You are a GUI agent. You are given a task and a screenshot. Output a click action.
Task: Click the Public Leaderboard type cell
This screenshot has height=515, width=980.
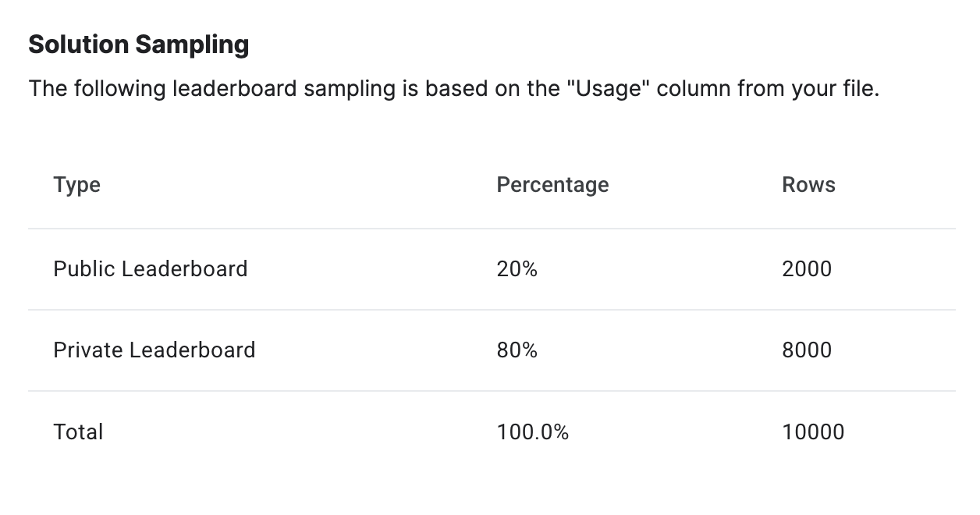pyautogui.click(x=150, y=269)
